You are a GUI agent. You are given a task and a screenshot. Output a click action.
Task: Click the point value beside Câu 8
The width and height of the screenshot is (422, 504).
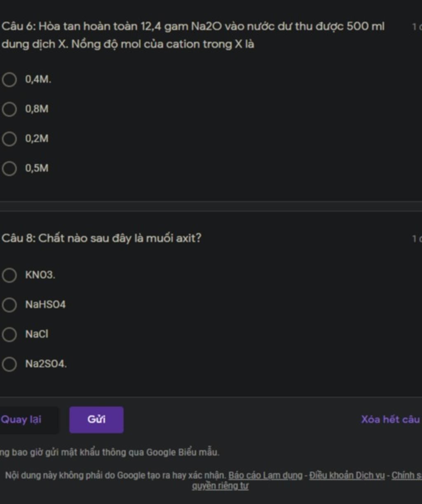click(x=417, y=238)
